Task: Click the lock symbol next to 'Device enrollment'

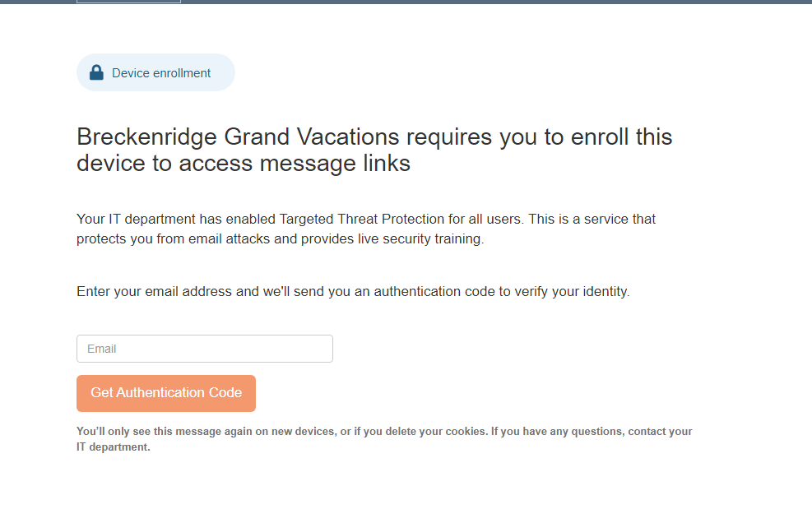Action: pos(96,72)
